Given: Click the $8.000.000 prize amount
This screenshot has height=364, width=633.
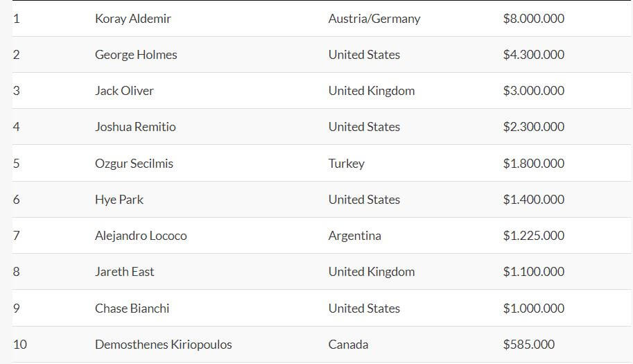Looking at the screenshot, I should click(x=534, y=19).
